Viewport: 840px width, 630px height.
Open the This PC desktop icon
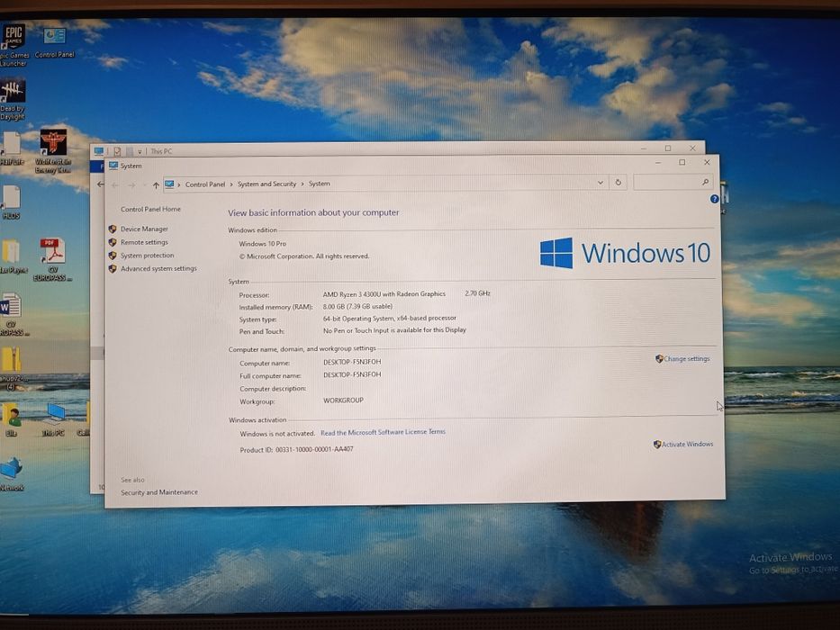[x=54, y=420]
